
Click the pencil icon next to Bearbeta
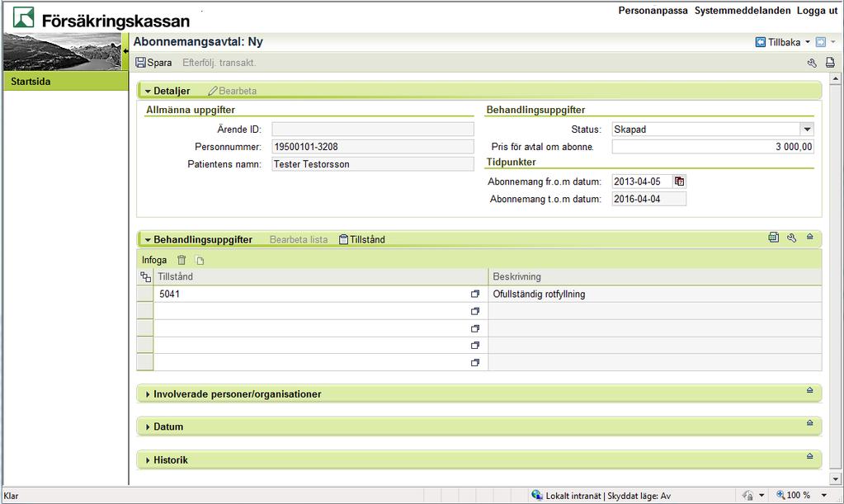click(213, 91)
